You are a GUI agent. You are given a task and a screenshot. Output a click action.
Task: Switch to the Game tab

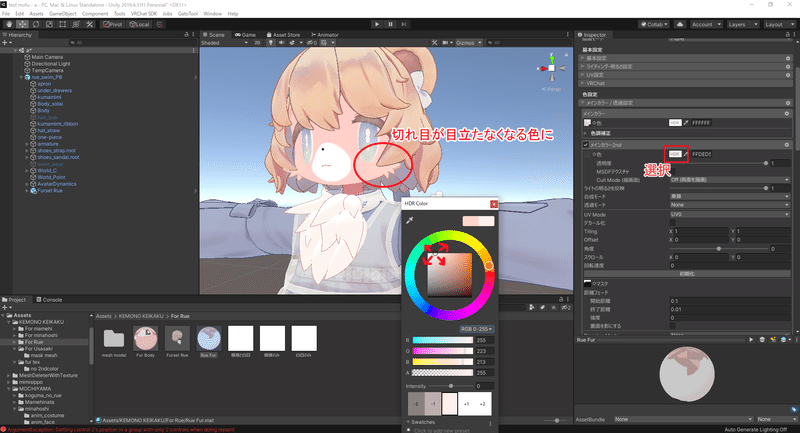(x=245, y=35)
